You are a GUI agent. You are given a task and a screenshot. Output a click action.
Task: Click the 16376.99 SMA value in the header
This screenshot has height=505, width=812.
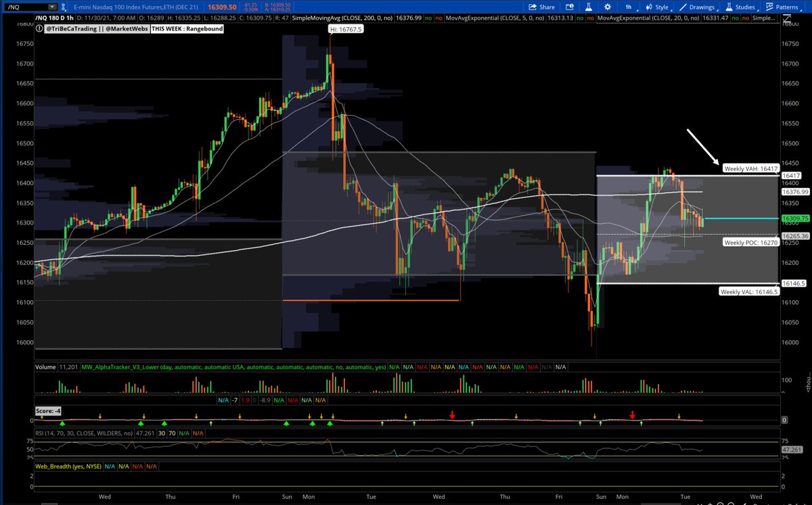[x=408, y=18]
